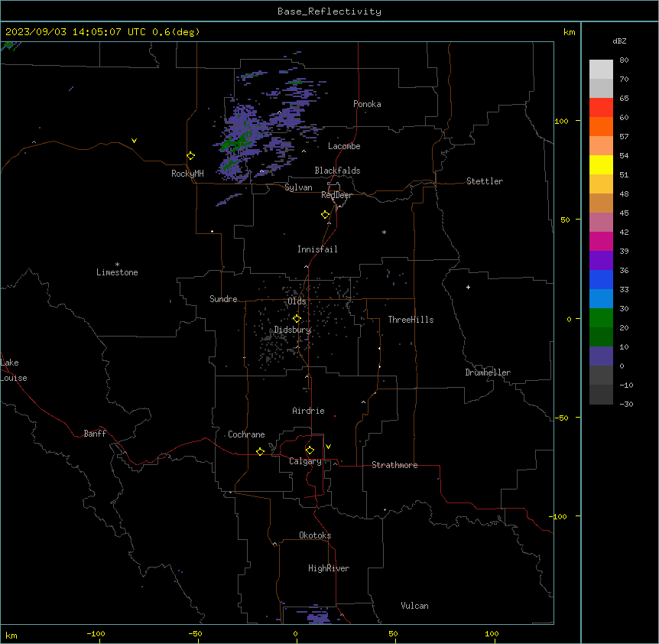659x644 pixels.
Task: Click the Blackfalds city label
Action: coord(337,171)
